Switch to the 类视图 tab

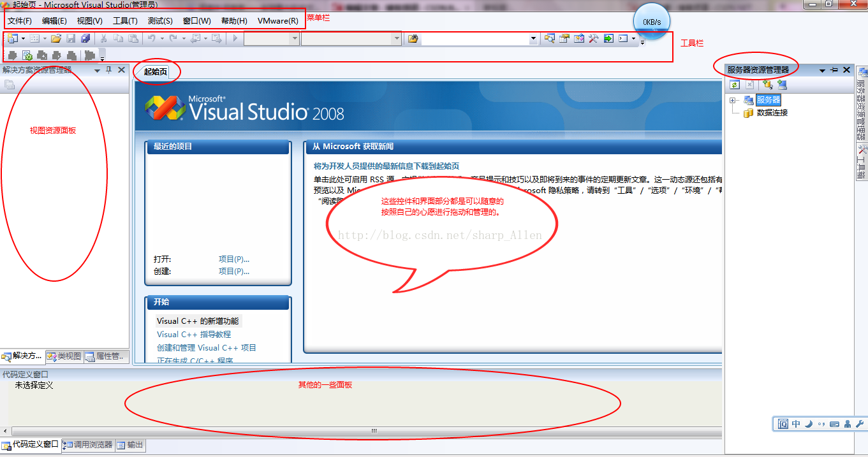click(64, 356)
